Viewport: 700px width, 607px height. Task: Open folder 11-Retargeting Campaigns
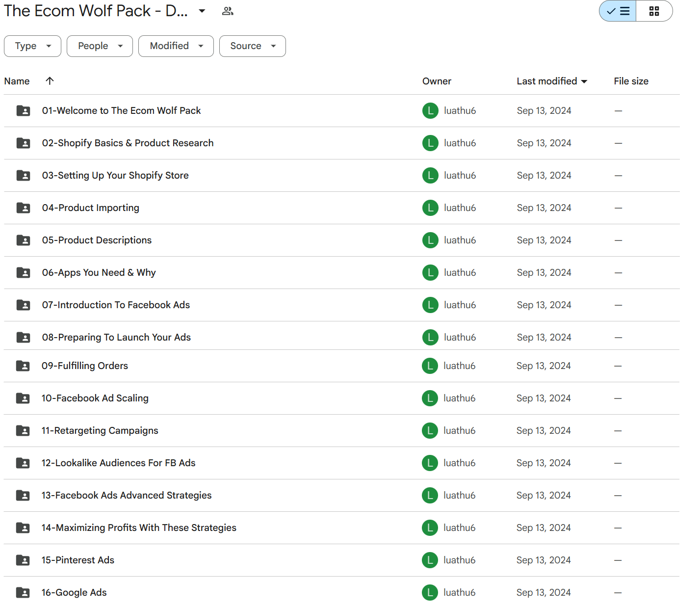pos(100,430)
